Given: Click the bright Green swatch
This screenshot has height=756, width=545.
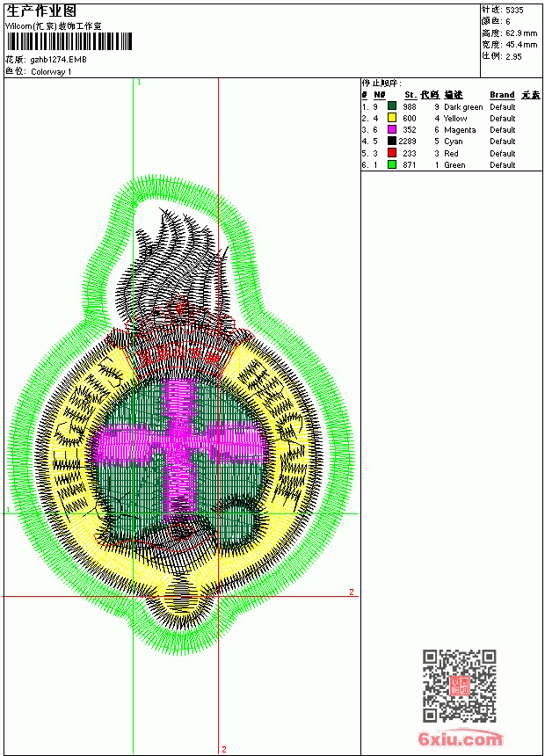Looking at the screenshot, I should (x=392, y=164).
